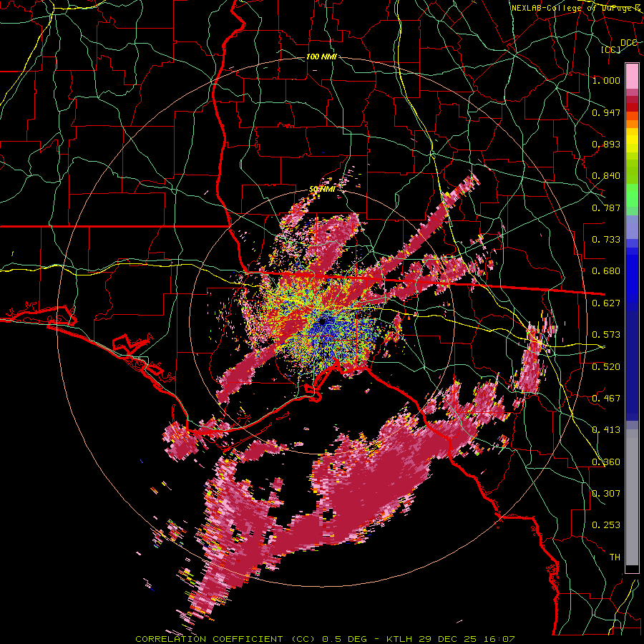The width and height of the screenshot is (644, 644).
Task: Select the 0.360 scale value
Action: coord(606,462)
